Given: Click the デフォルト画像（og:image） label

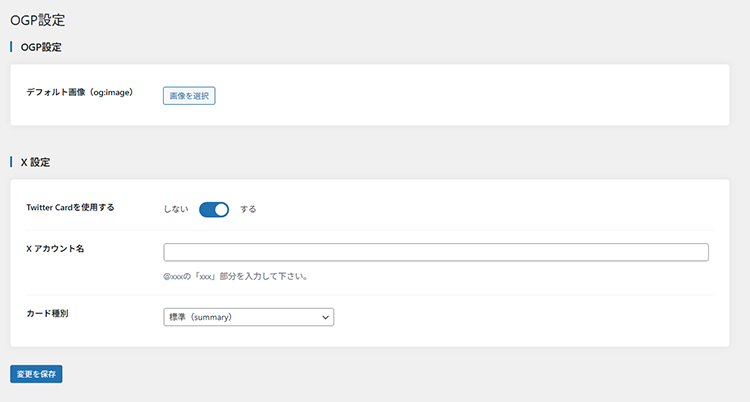Looking at the screenshot, I should [x=79, y=92].
